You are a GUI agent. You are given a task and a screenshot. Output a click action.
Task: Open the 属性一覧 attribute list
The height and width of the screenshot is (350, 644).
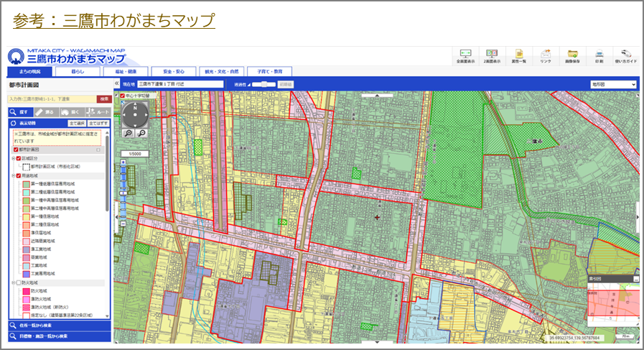tap(518, 55)
